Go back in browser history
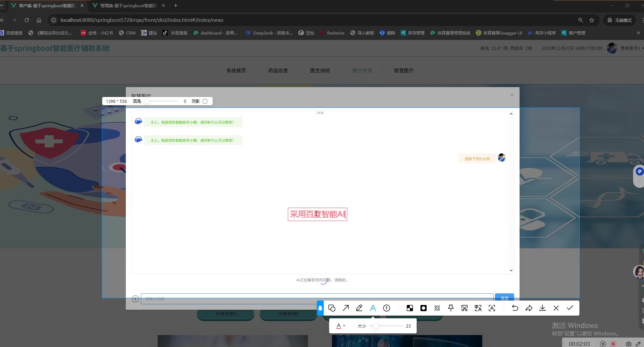Image resolution: width=644 pixels, height=347 pixels. [x=2, y=20]
